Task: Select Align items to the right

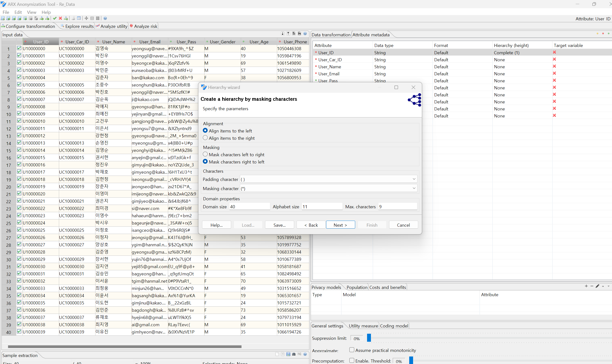Action: point(205,138)
